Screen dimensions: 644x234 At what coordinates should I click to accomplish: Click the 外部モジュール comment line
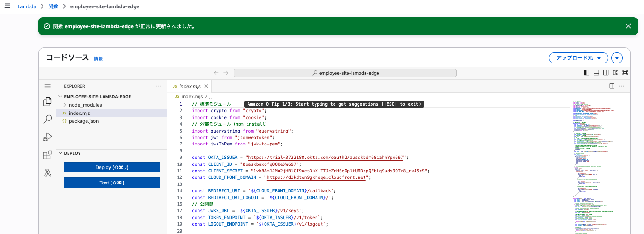[229, 124]
